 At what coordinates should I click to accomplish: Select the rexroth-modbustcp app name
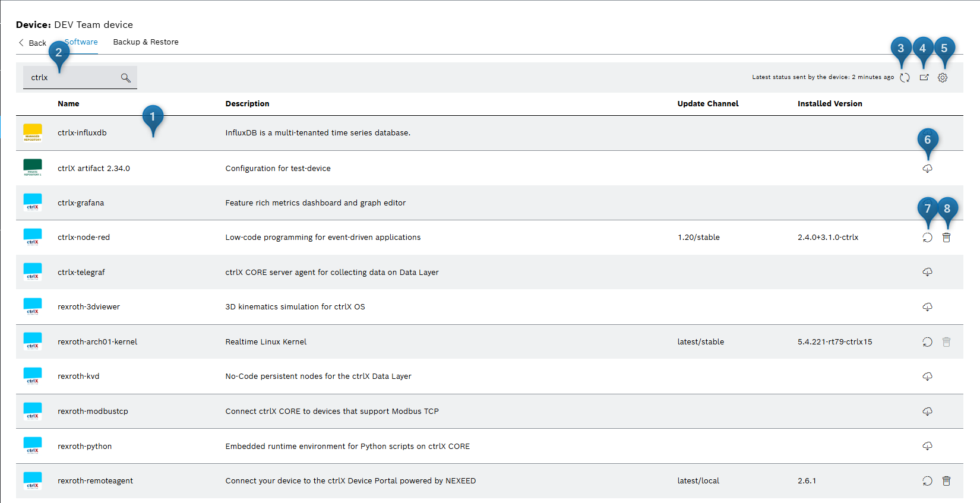93,412
